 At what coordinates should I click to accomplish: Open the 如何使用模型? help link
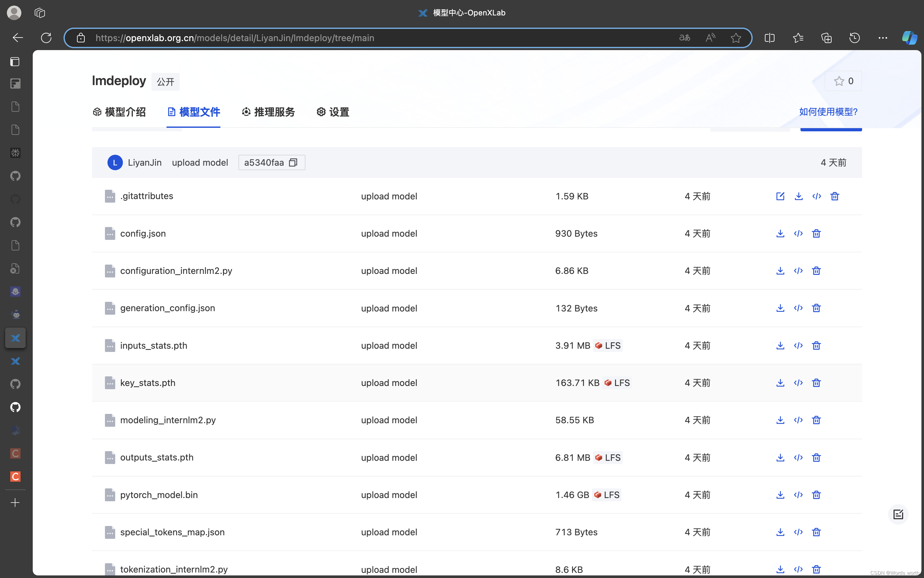828,112
